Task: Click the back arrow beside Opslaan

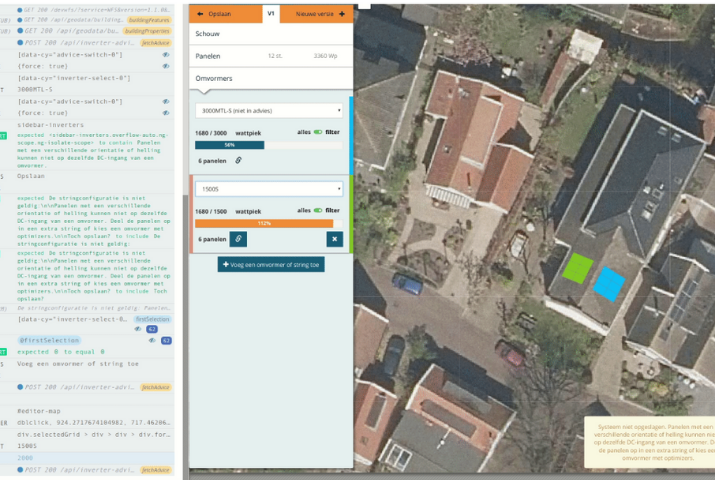Action: pos(200,13)
